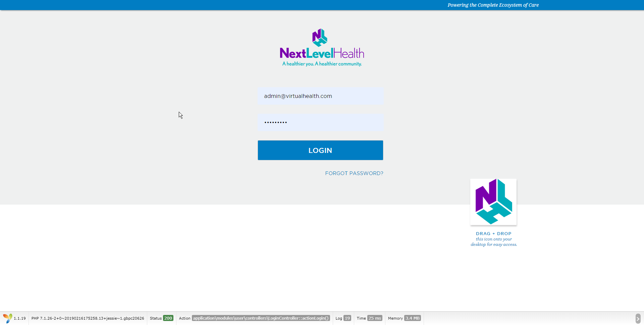Open the Yii version 1.1.19 panel
This screenshot has width=644, height=325.
(20, 318)
